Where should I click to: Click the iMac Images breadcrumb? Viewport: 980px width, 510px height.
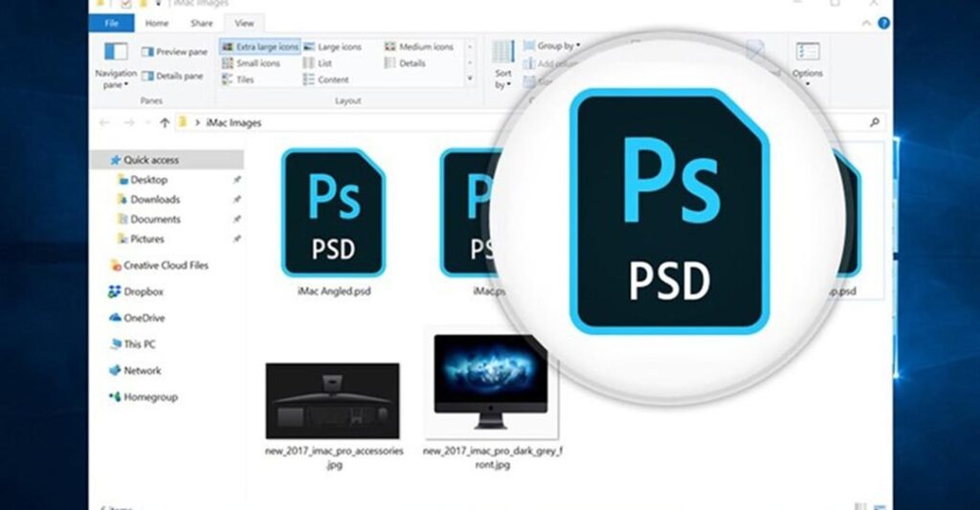[x=234, y=123]
